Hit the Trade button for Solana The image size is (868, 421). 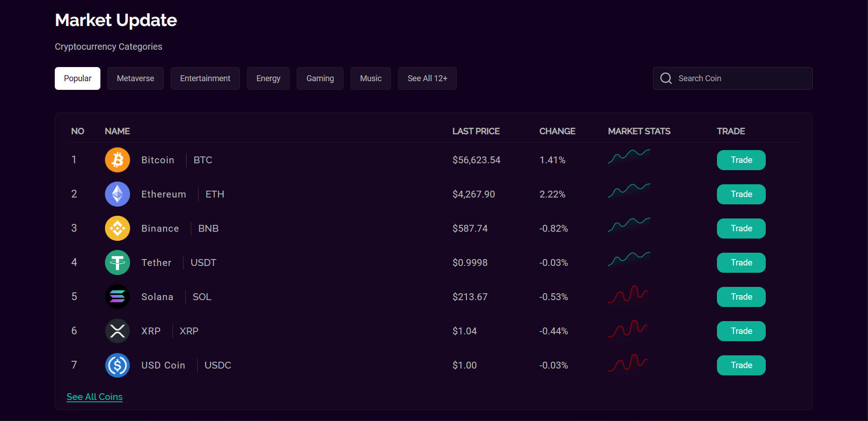click(741, 297)
